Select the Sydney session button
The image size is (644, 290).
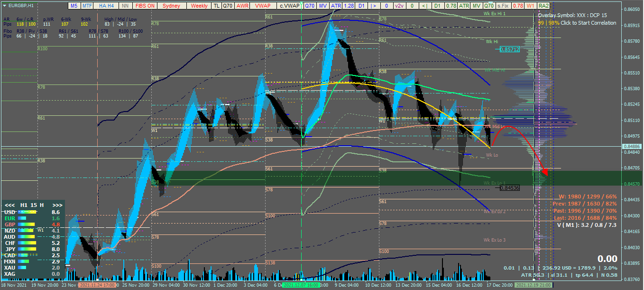[x=172, y=6]
